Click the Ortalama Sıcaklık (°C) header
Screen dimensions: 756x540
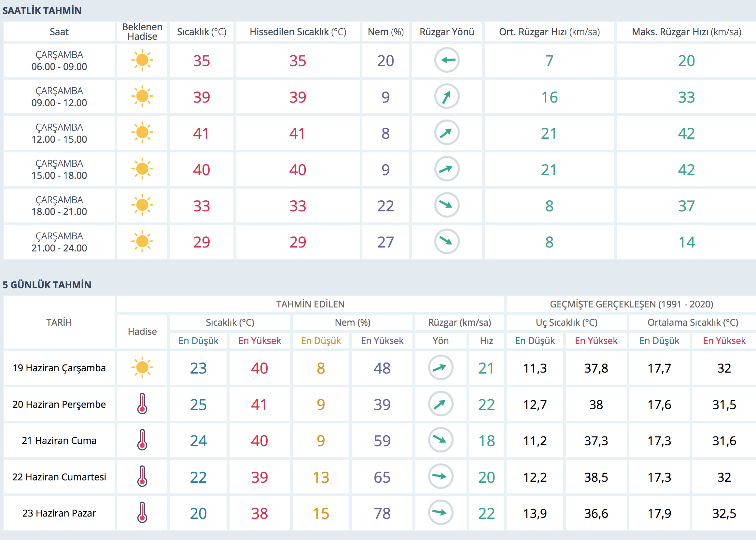click(693, 322)
